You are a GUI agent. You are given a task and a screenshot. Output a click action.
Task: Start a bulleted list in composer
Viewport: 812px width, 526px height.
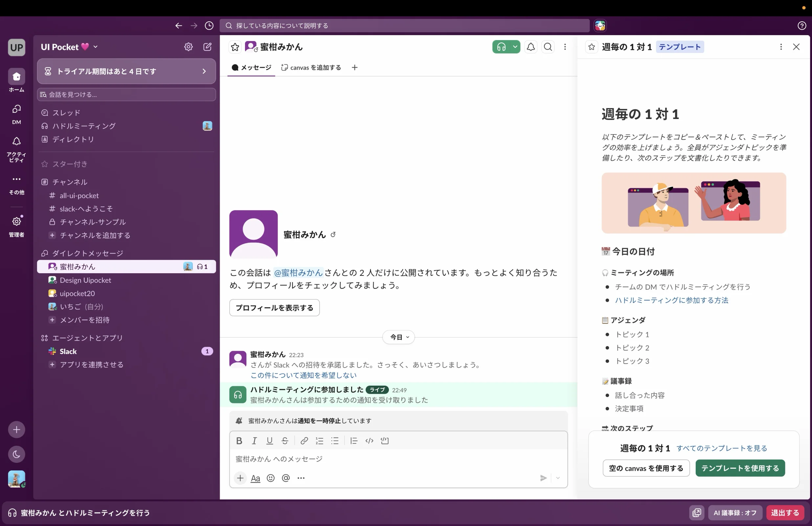pyautogui.click(x=335, y=441)
